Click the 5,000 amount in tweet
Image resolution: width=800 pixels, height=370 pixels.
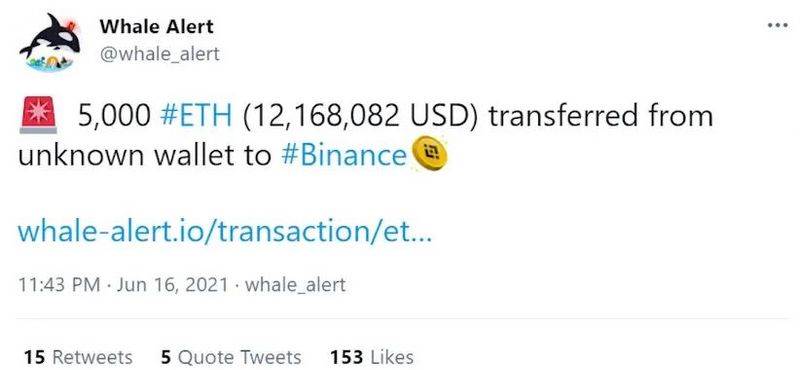click(x=114, y=116)
